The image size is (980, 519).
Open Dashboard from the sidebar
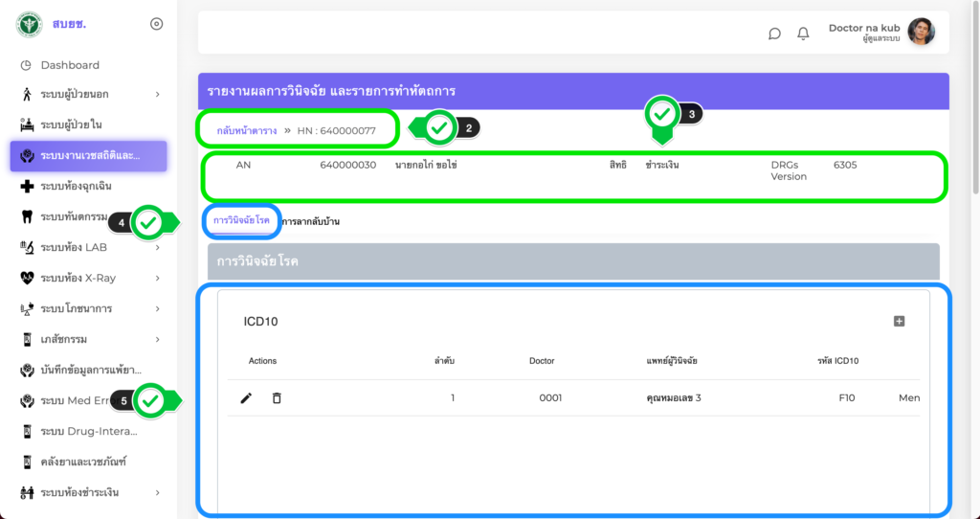point(69,65)
